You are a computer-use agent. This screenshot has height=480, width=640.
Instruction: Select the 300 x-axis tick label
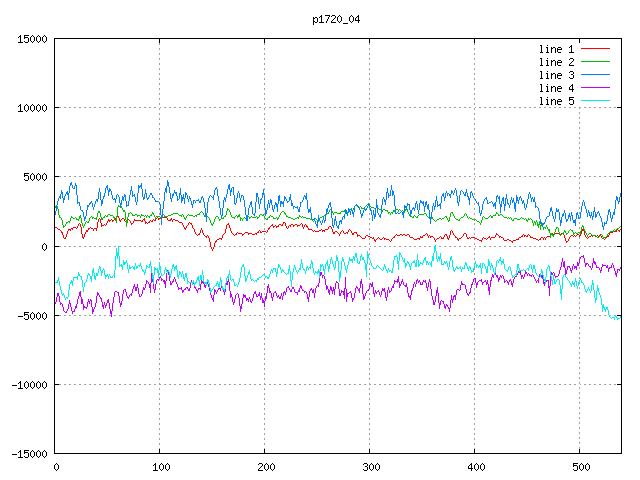[370, 467]
